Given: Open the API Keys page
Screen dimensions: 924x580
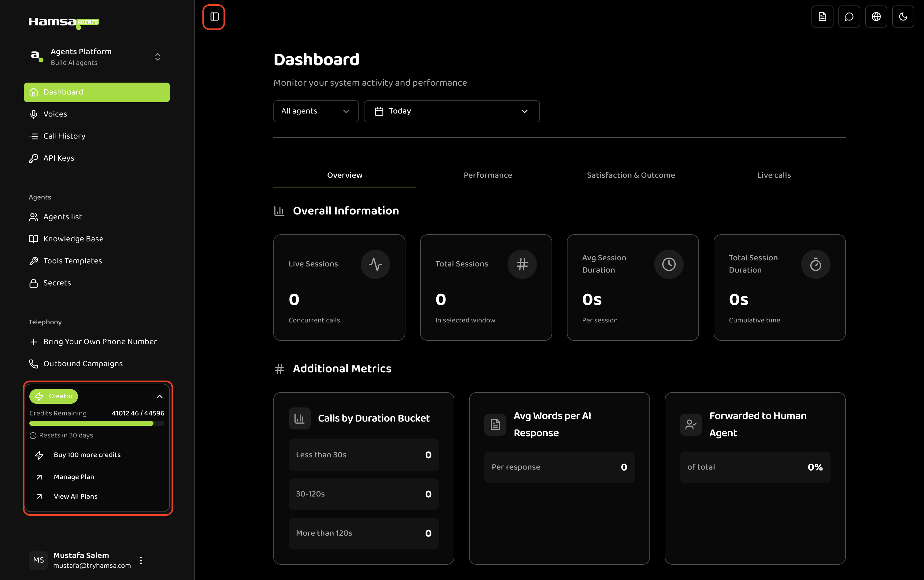Looking at the screenshot, I should point(58,158).
